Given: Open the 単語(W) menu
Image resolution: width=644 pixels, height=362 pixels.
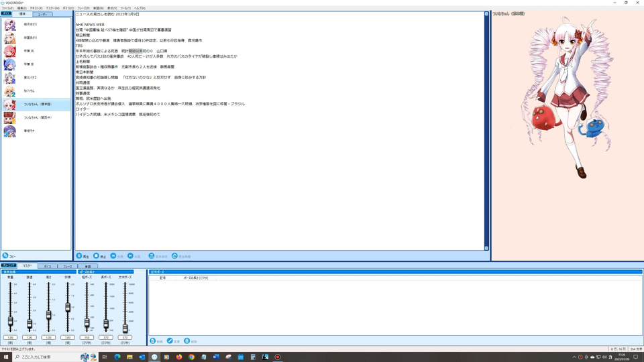Looking at the screenshot, I should pos(98,8).
